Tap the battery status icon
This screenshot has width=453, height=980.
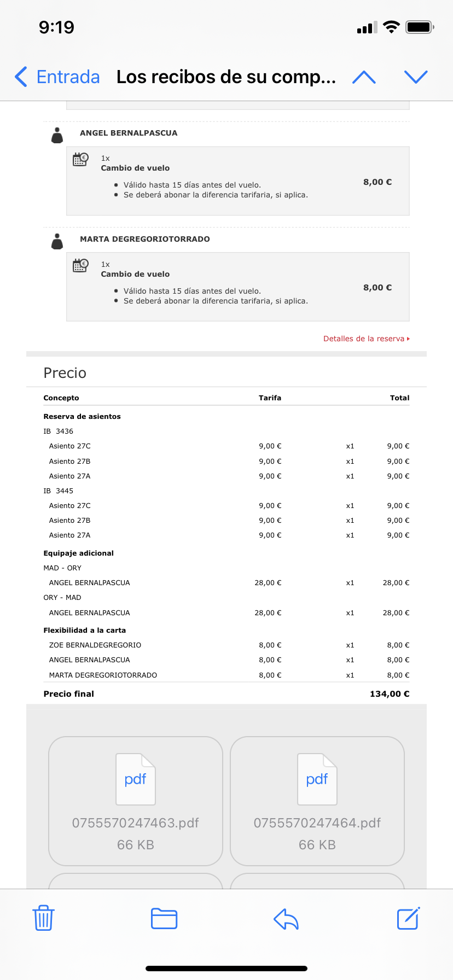[x=420, y=27]
